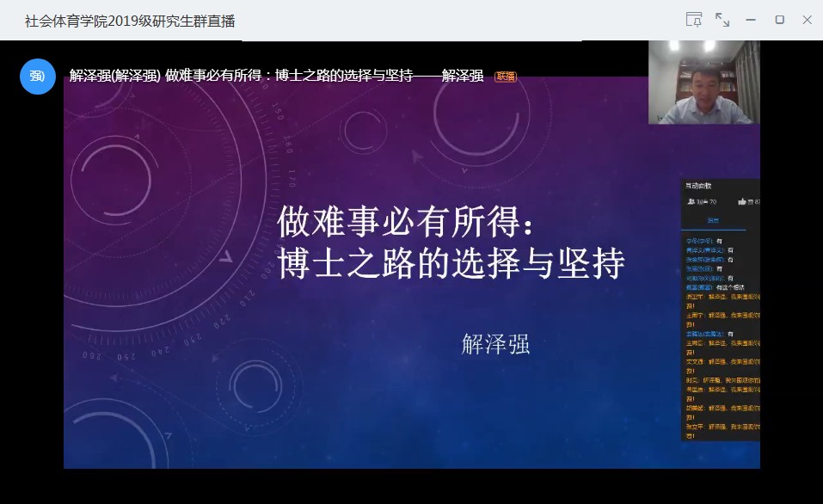The image size is (823, 504).
Task: Click the orange 联播 badge after the title
Action: (505, 76)
